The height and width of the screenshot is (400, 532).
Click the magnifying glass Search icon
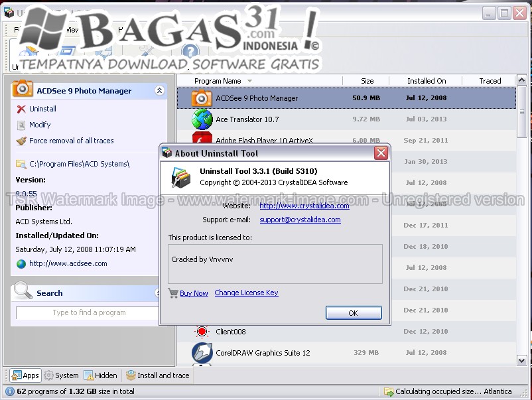click(x=23, y=291)
